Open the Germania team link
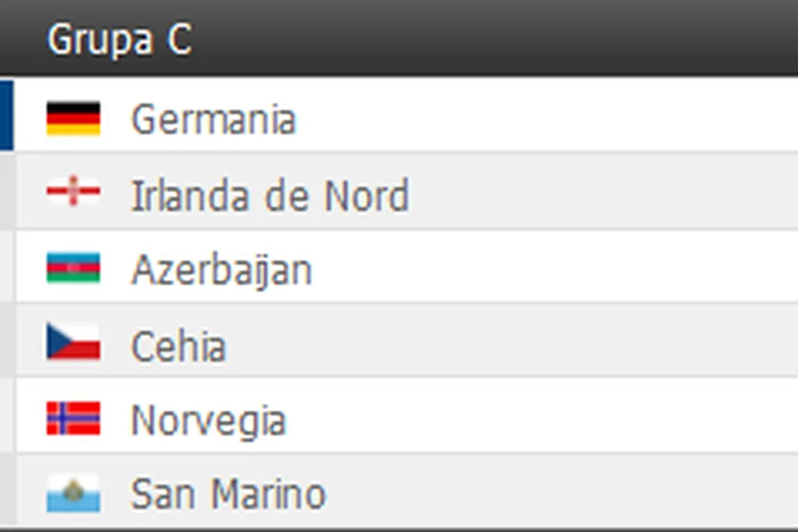The width and height of the screenshot is (798, 532). [213, 120]
